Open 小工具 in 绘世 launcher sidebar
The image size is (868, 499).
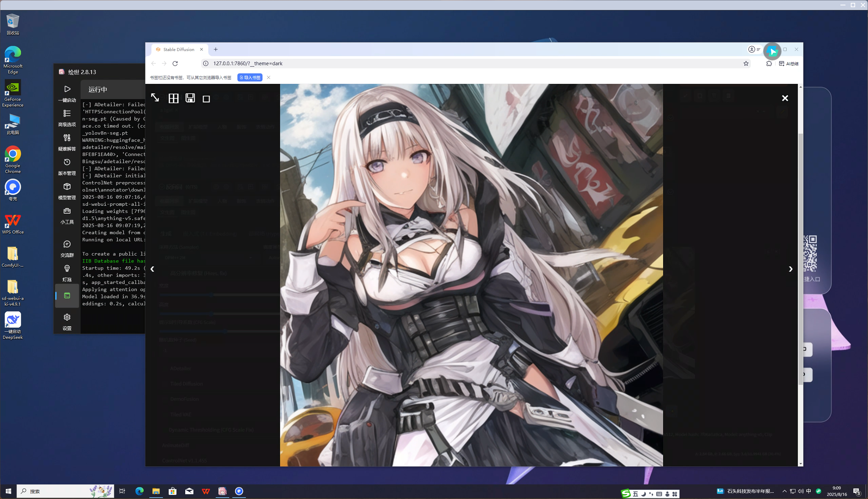click(67, 215)
